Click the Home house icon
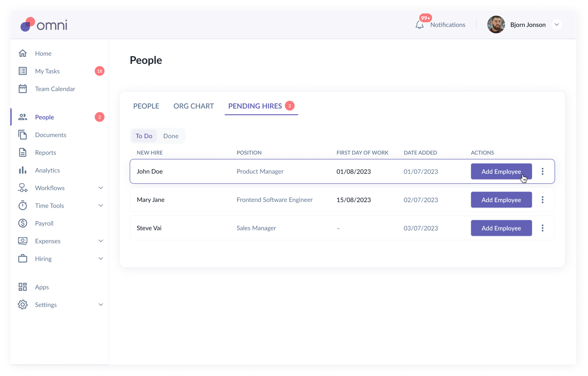 click(x=23, y=53)
